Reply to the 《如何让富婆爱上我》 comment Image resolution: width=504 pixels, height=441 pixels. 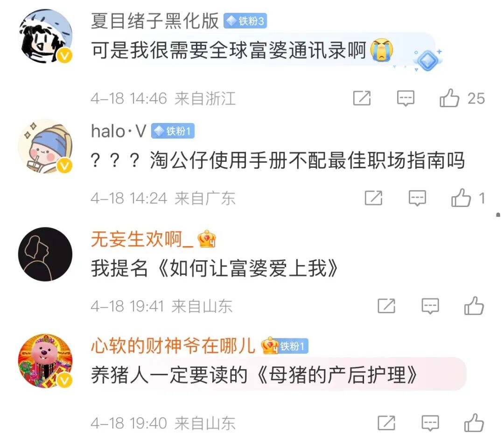click(430, 306)
